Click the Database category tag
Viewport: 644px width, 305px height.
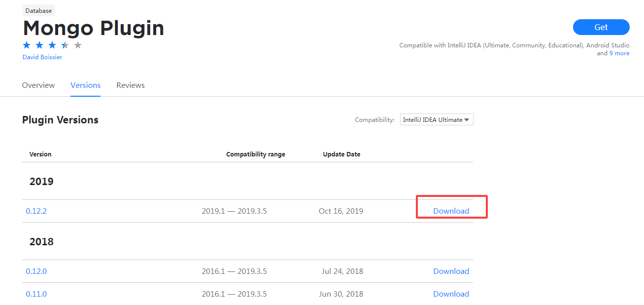[38, 10]
